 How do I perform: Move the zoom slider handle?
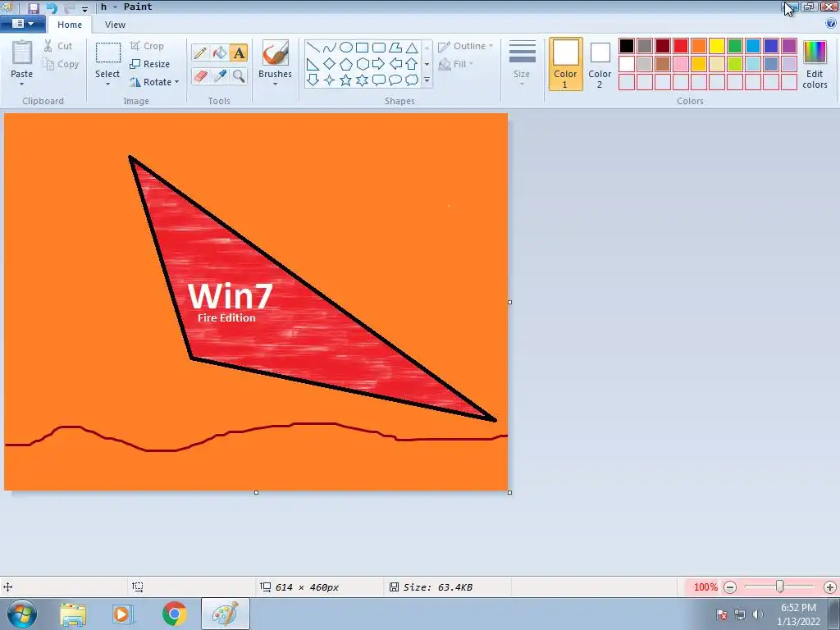tap(780, 587)
